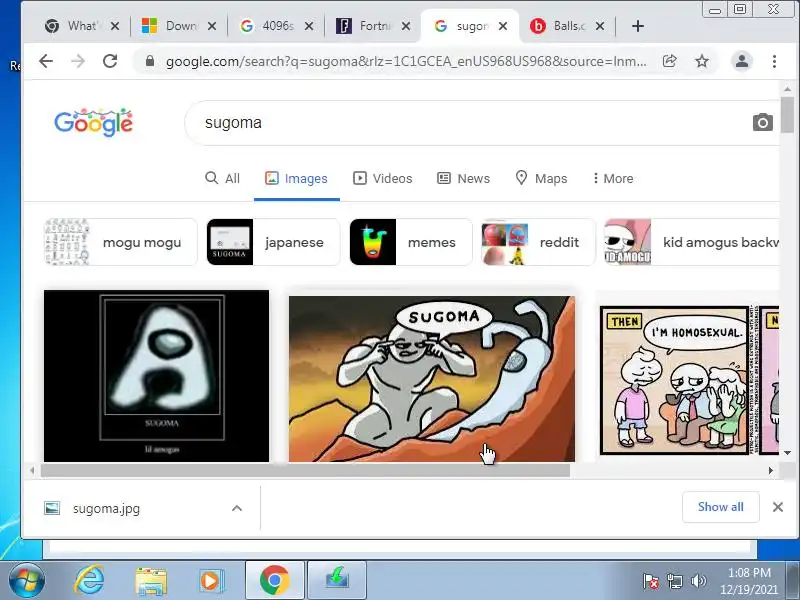Close the Balls tab
The width and height of the screenshot is (800, 600).
(600, 26)
